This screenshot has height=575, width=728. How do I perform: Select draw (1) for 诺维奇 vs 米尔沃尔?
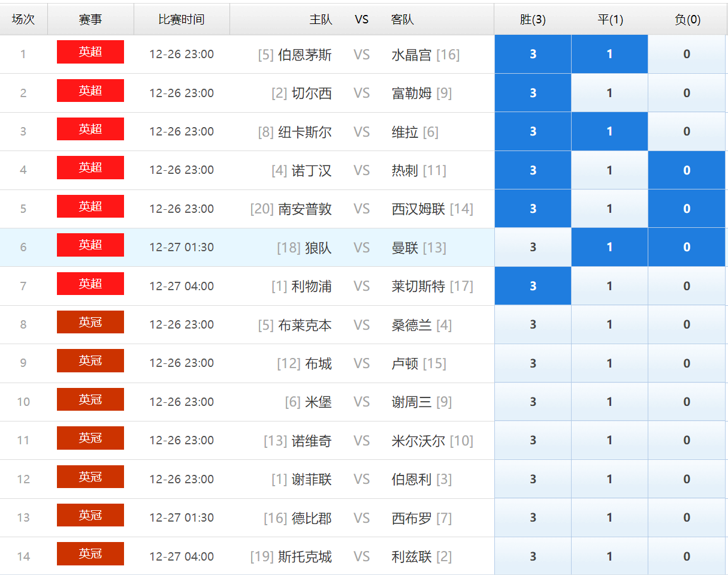tap(609, 440)
